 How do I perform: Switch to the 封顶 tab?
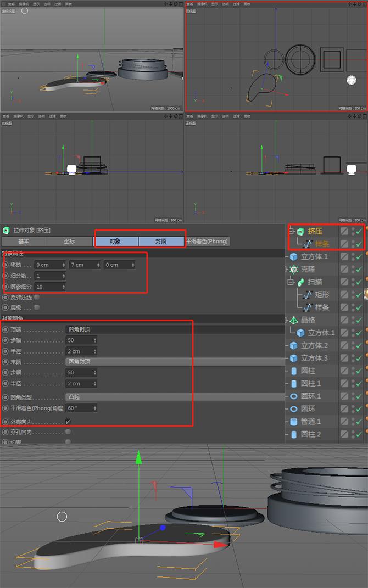(161, 241)
